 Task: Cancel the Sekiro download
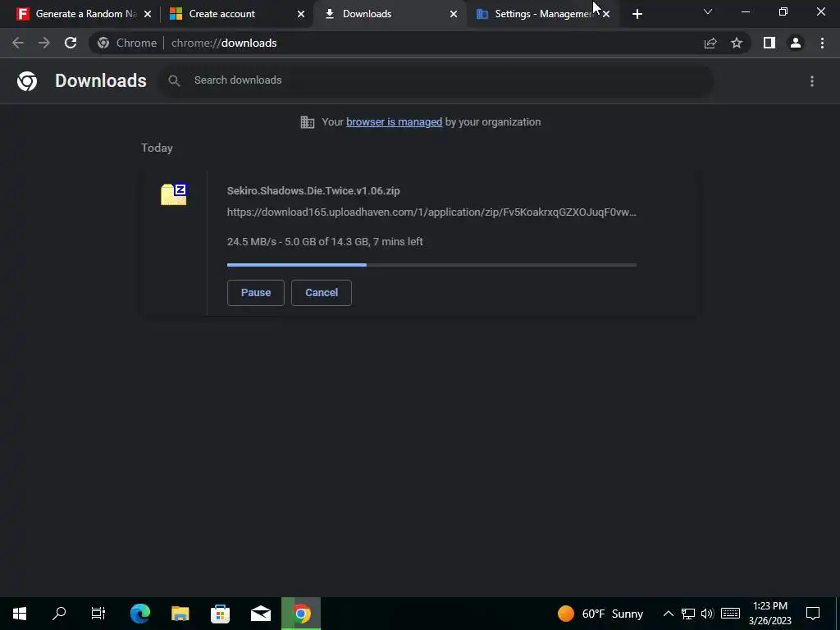[x=322, y=293]
